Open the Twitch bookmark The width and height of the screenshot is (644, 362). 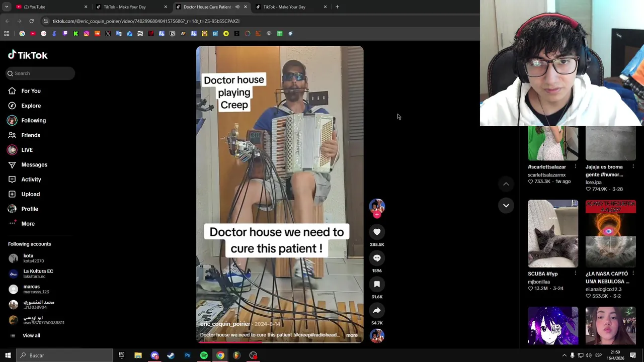[65, 34]
